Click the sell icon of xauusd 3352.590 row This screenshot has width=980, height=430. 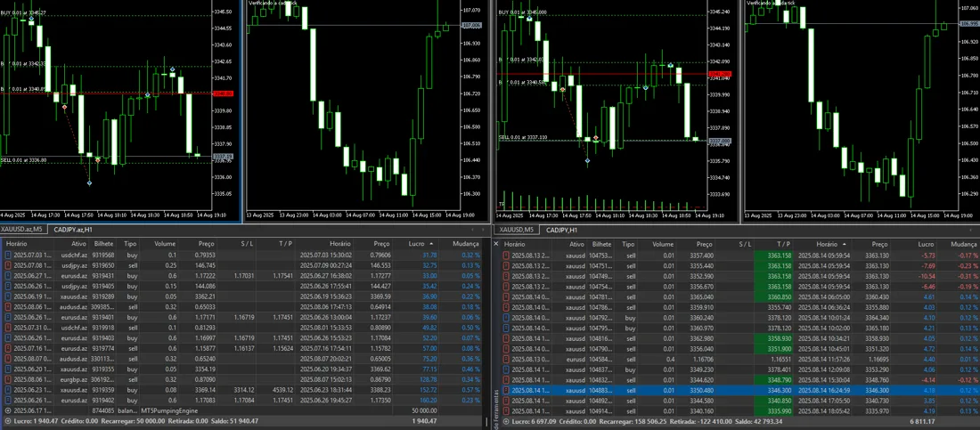pyautogui.click(x=506, y=276)
